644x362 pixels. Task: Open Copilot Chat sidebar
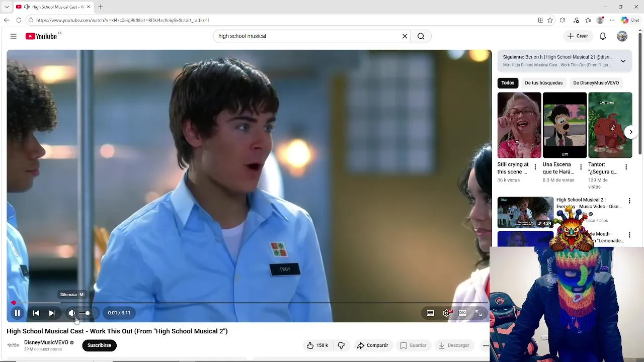630,20
